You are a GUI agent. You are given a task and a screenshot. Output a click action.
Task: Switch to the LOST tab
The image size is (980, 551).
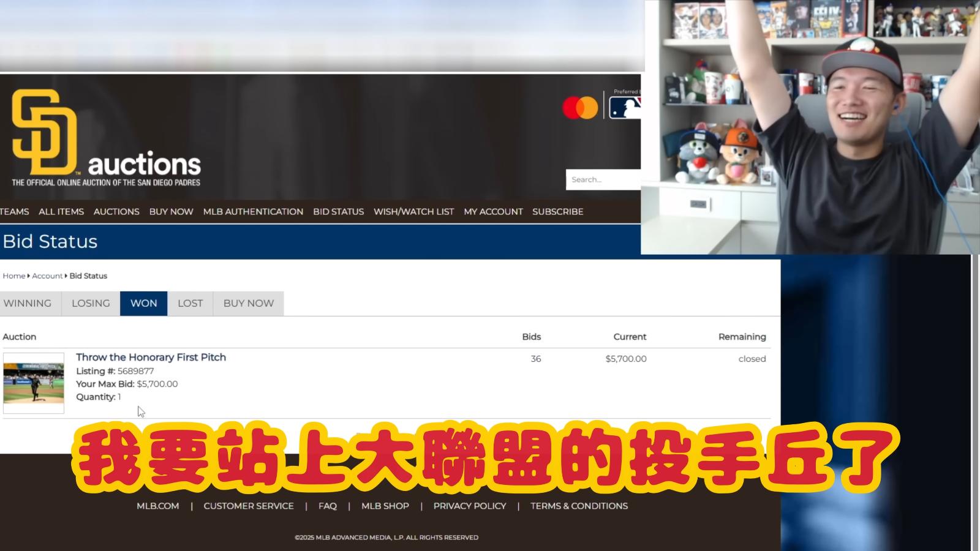[190, 303]
